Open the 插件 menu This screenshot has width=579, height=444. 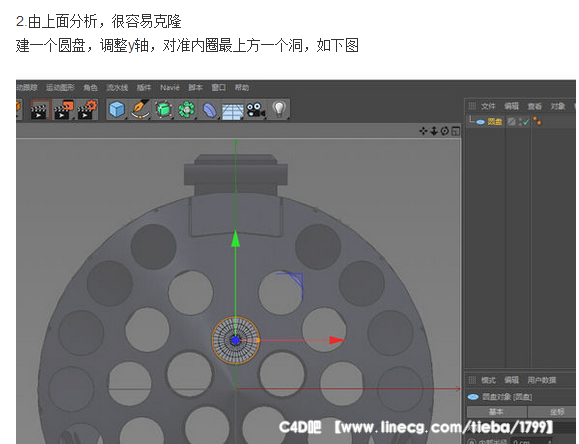[144, 88]
